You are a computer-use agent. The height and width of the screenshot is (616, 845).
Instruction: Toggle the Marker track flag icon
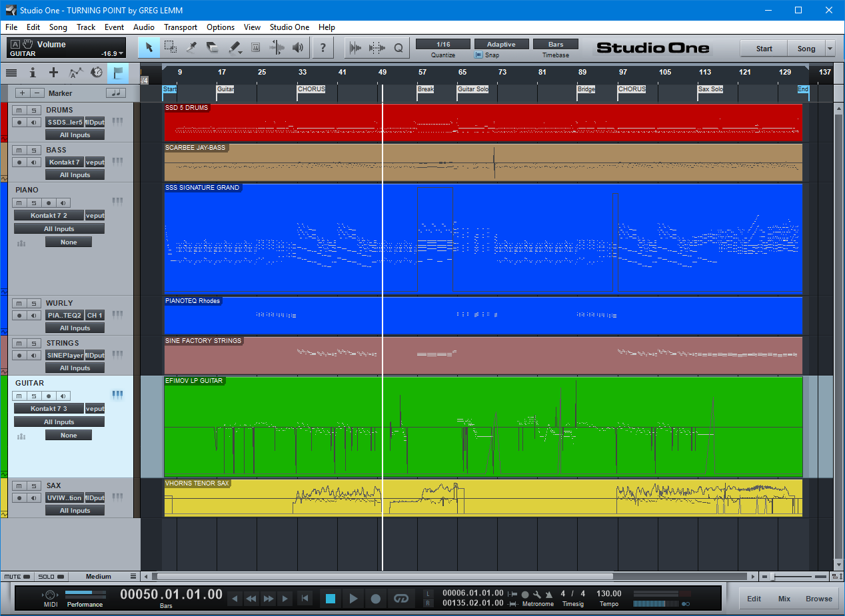coord(118,72)
